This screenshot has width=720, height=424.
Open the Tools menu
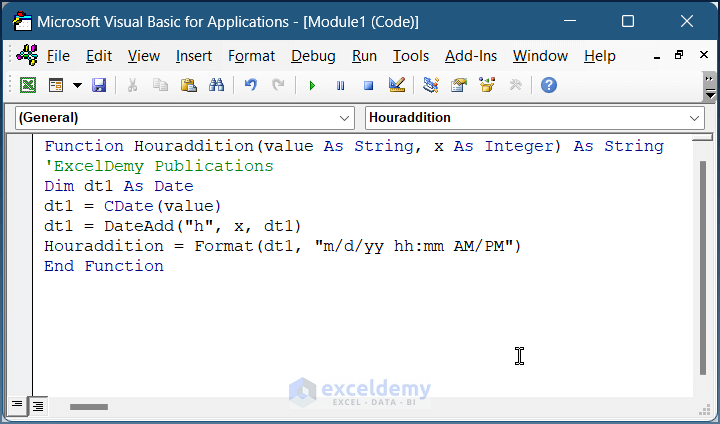[x=410, y=56]
